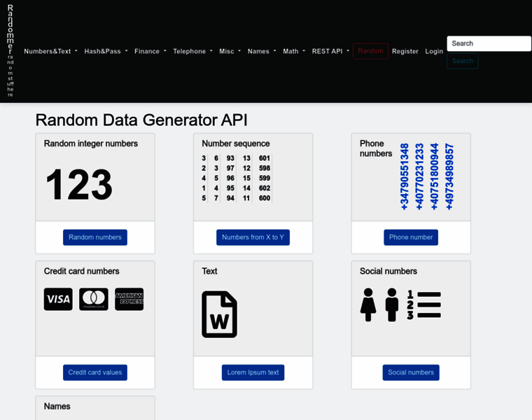Click the numbered list icon
The image size is (532, 420).
[x=423, y=305]
